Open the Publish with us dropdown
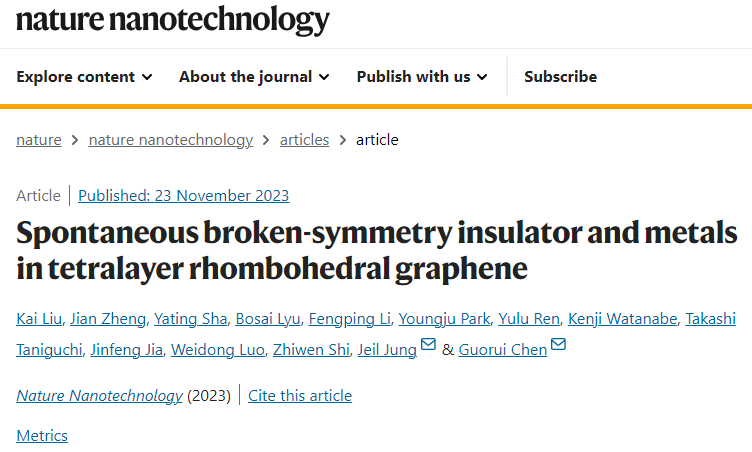 pyautogui.click(x=422, y=77)
